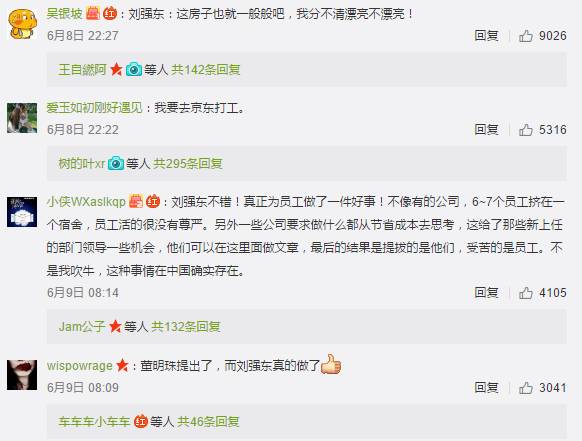
Task: Click red star badge next to wispowrage
Action: click(122, 366)
